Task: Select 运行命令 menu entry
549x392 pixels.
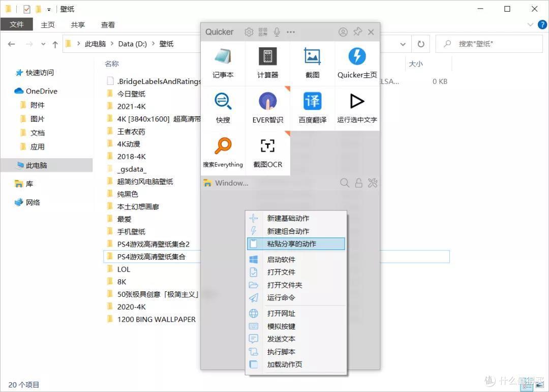Action: tap(296, 298)
